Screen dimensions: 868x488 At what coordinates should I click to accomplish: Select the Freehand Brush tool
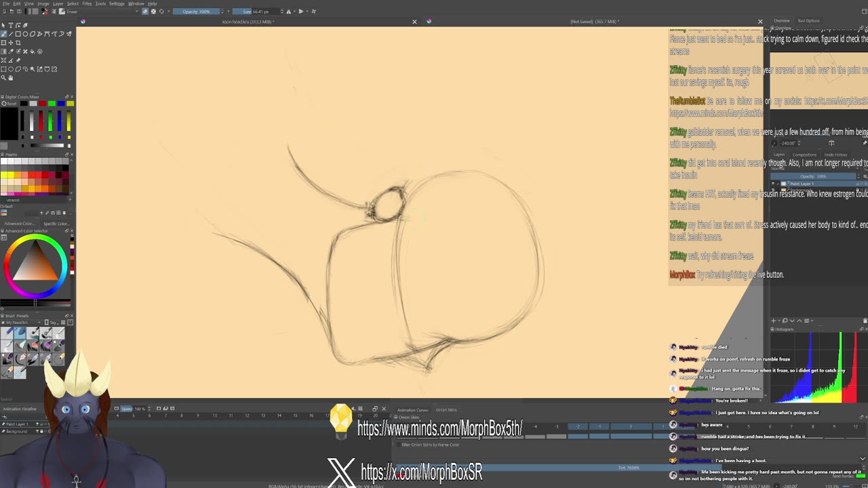pos(3,34)
